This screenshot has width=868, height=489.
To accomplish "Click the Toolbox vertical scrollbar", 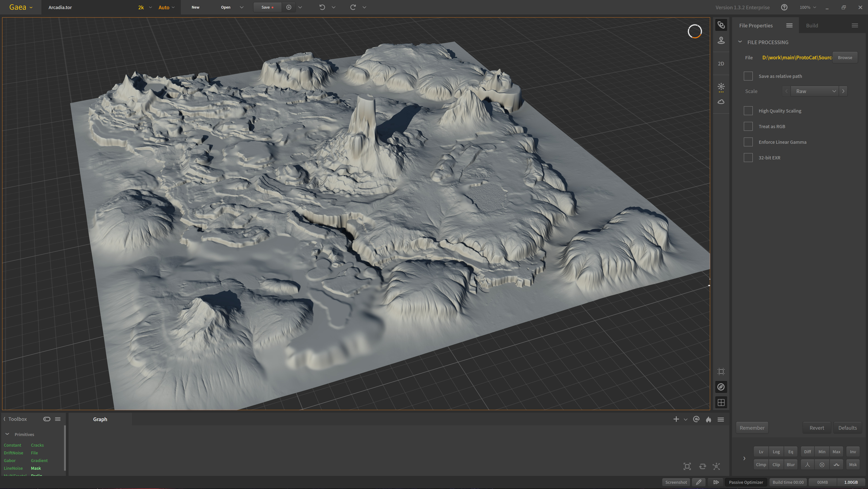I will [x=65, y=448].
